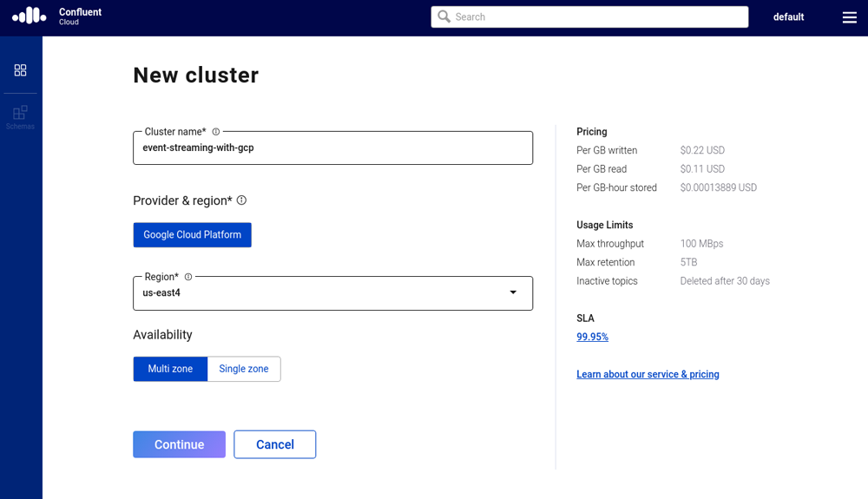Click the Max retention label
Image resolution: width=868 pixels, height=499 pixels.
point(606,262)
